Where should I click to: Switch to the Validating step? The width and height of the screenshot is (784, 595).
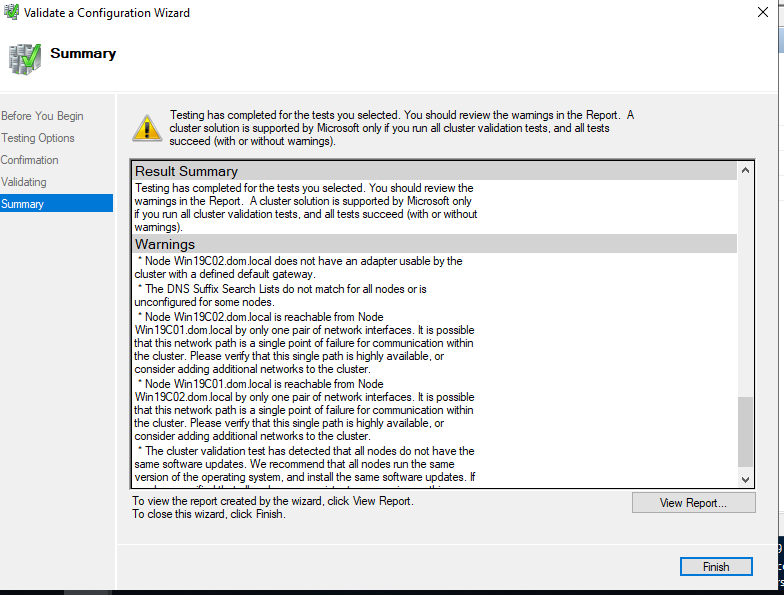[x=24, y=182]
